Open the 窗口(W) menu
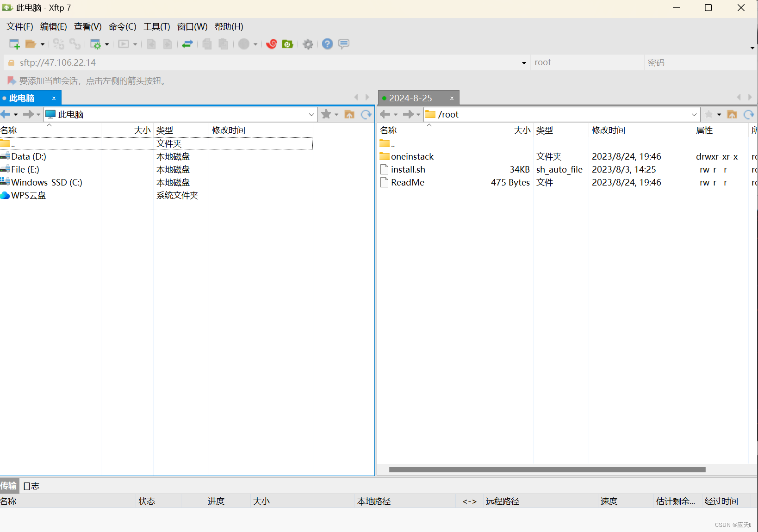758x532 pixels. coord(193,26)
